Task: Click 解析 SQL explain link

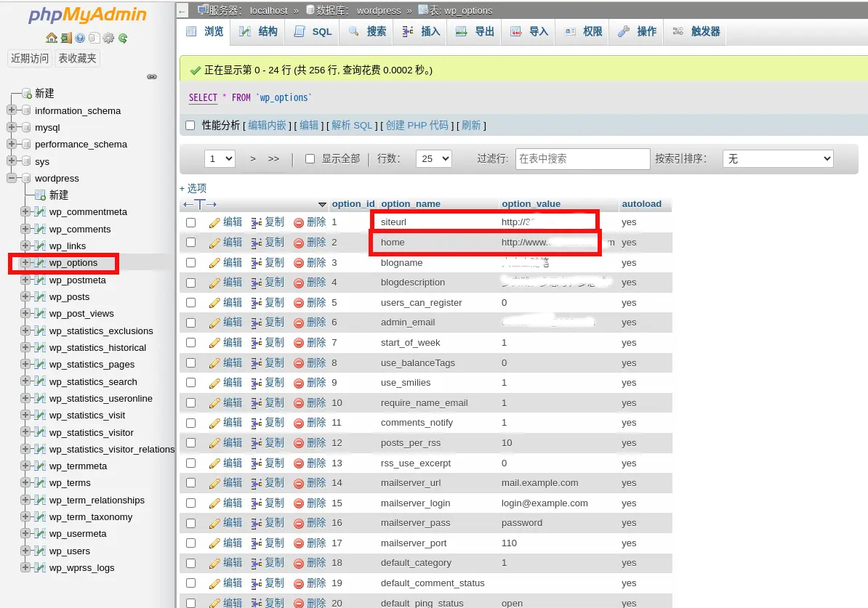Action: [352, 126]
